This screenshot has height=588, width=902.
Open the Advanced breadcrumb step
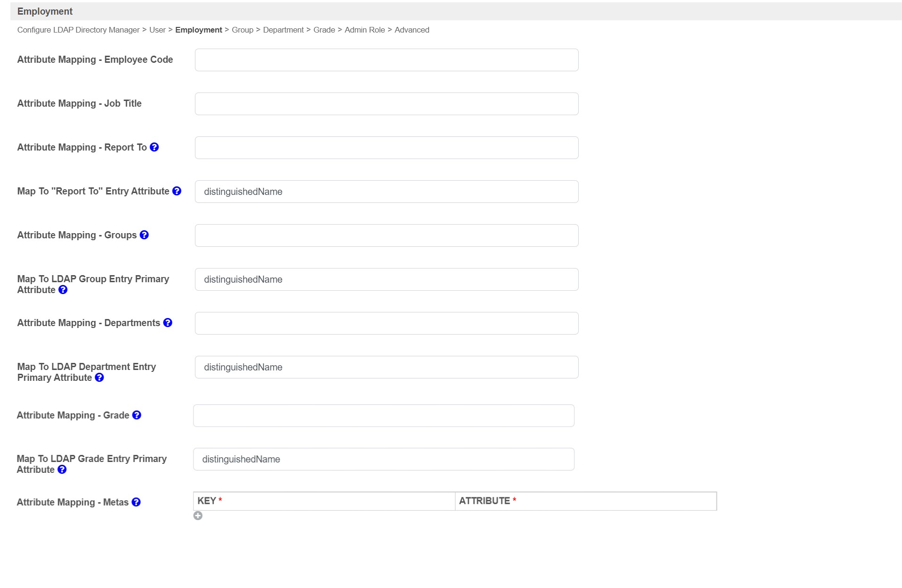[412, 30]
